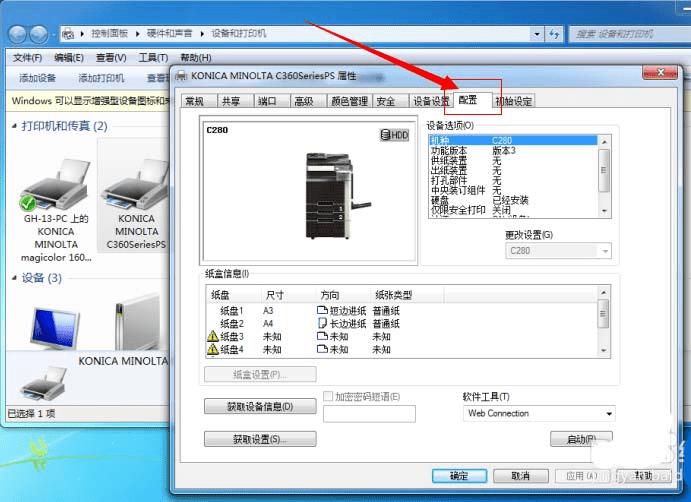
Task: Switch to the 高级 tab
Action: (x=308, y=101)
